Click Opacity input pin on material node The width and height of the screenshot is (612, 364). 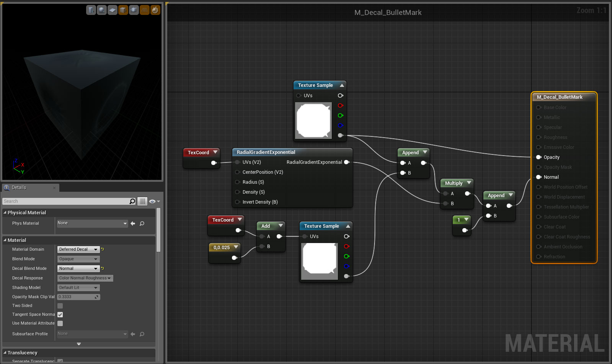(x=539, y=157)
